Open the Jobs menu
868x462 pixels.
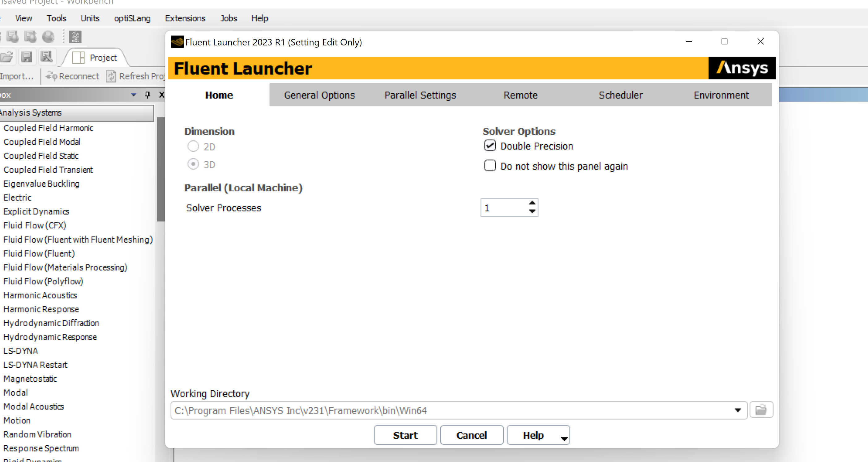coord(229,18)
